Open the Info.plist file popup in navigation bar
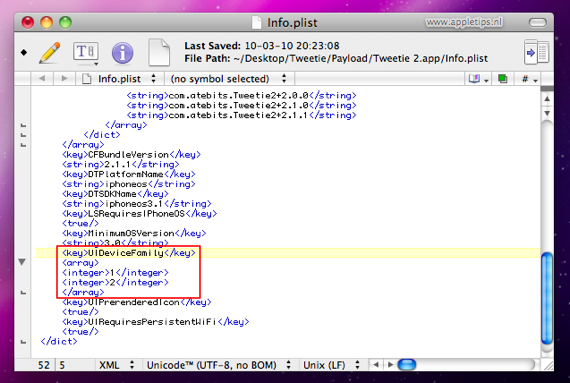 (120, 78)
